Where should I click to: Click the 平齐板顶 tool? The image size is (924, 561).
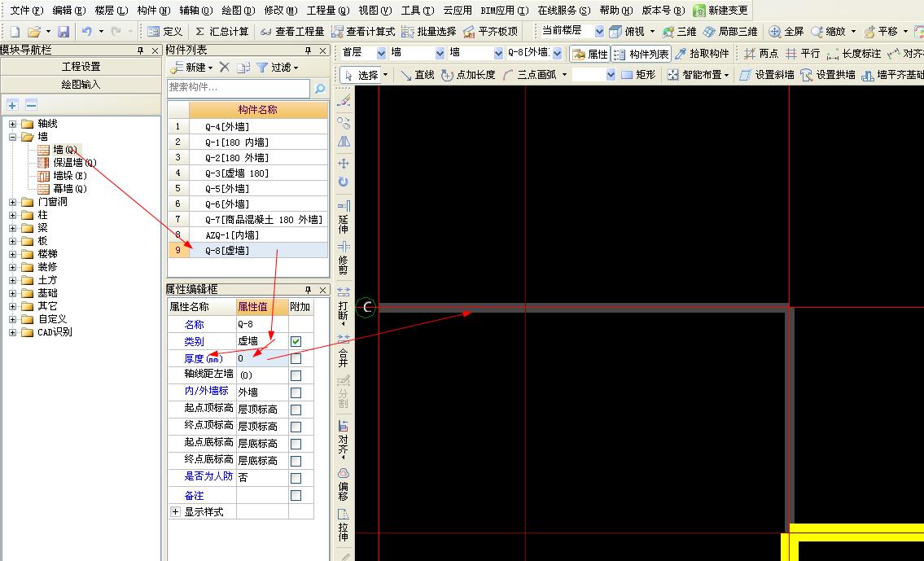[x=490, y=31]
